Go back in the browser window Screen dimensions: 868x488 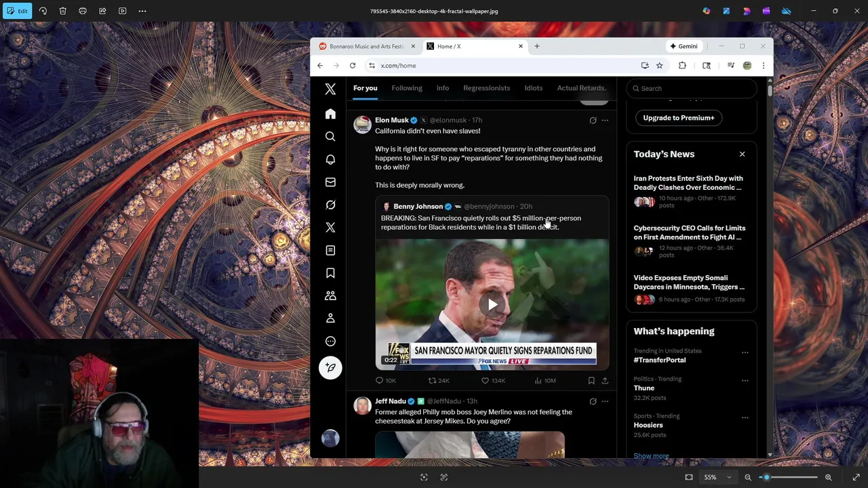click(x=320, y=66)
